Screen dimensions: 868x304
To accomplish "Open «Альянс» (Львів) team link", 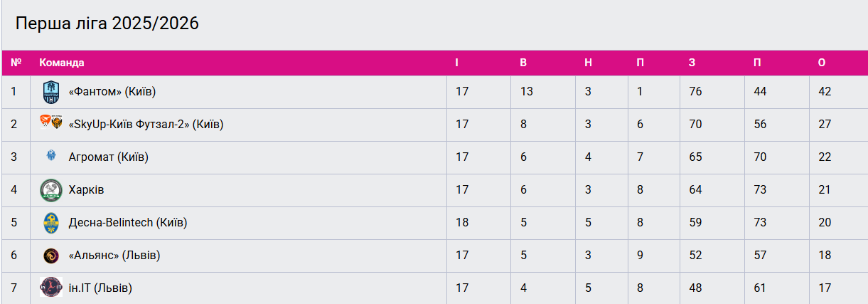I will (114, 255).
